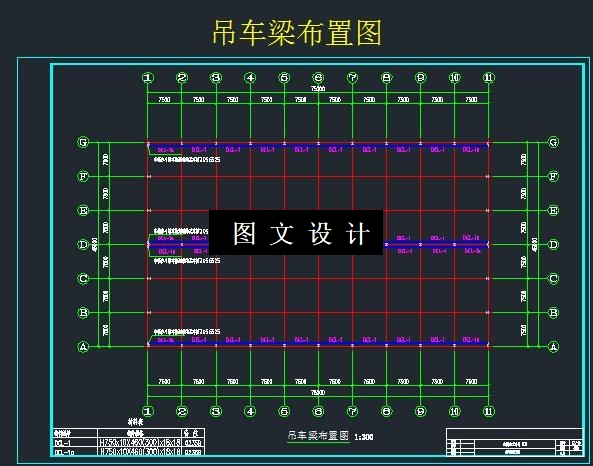Click the 75000 overall dimension above the plan
Screen dimensions: 593x466
318,89
